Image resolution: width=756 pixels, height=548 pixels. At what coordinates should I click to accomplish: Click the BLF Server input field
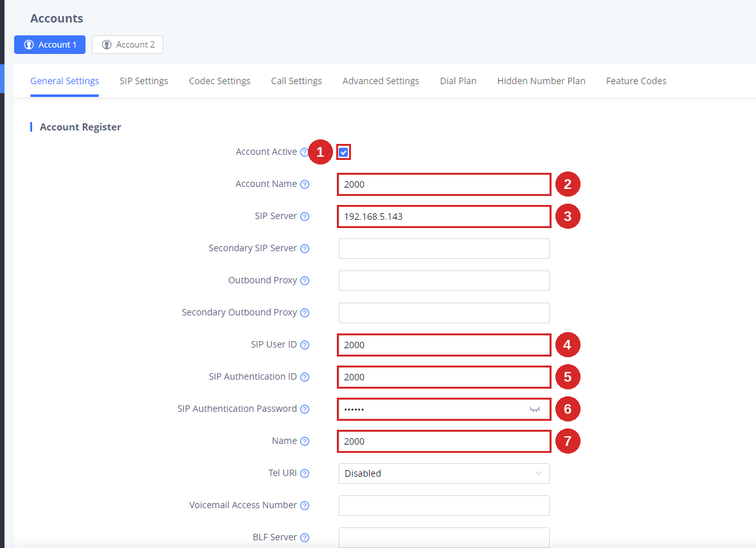coord(444,537)
